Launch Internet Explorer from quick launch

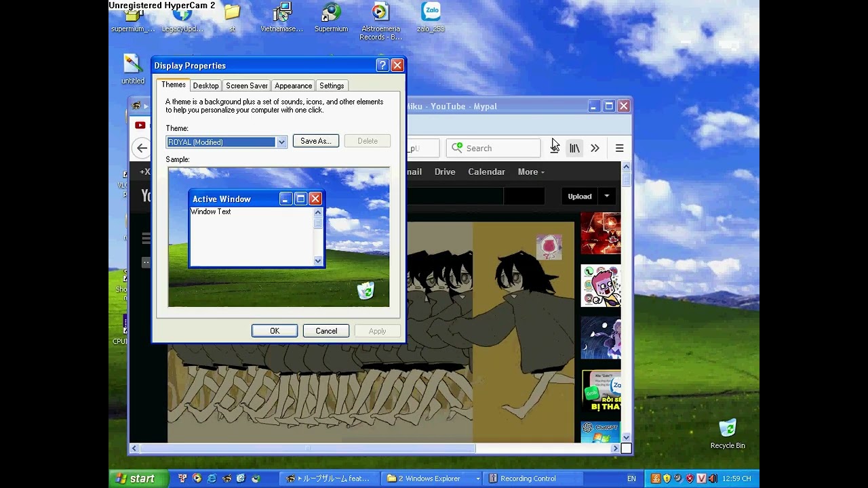click(212, 479)
